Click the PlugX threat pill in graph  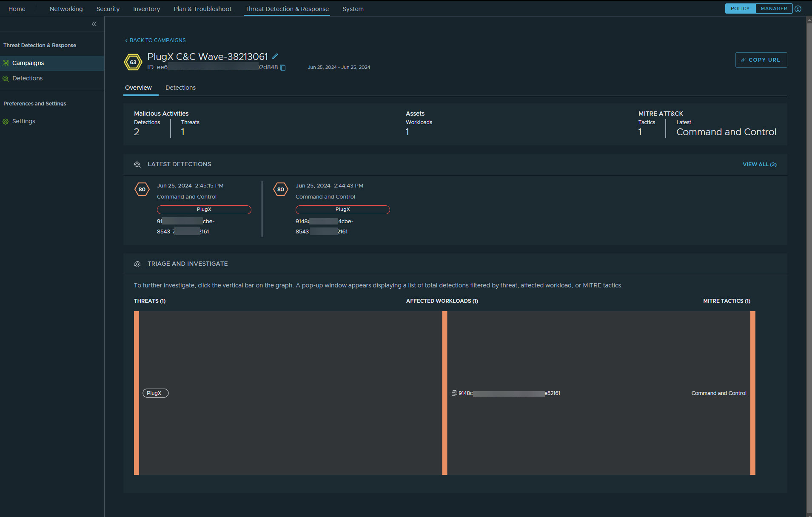click(155, 393)
